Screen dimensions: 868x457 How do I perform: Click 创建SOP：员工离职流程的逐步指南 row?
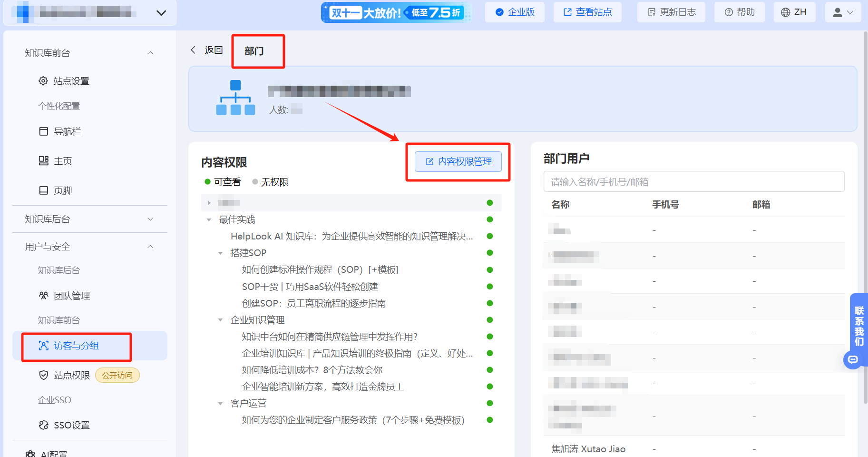[314, 303]
